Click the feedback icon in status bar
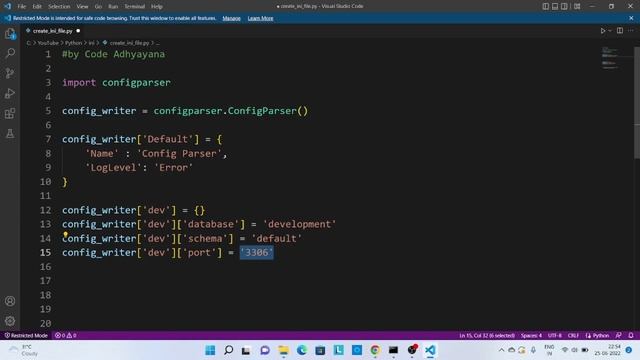 [619, 336]
